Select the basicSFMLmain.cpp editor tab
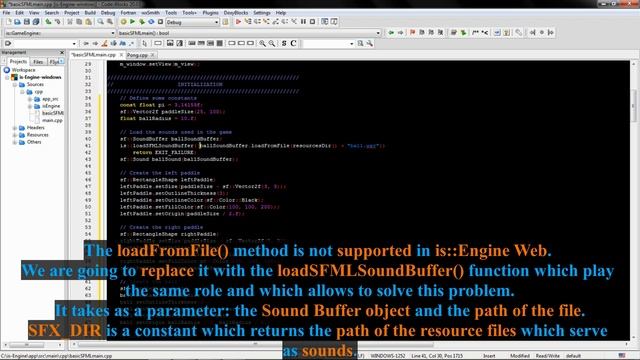 (93, 55)
